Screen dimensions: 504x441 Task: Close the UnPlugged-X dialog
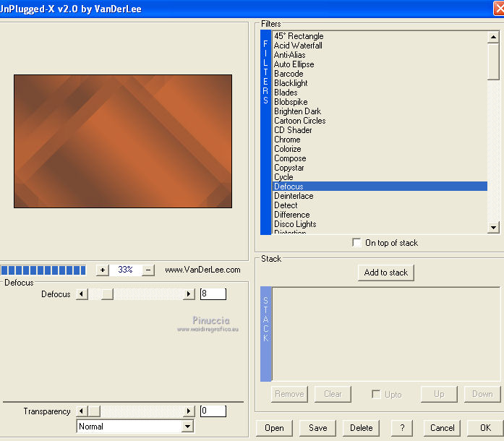pyautogui.click(x=499, y=8)
